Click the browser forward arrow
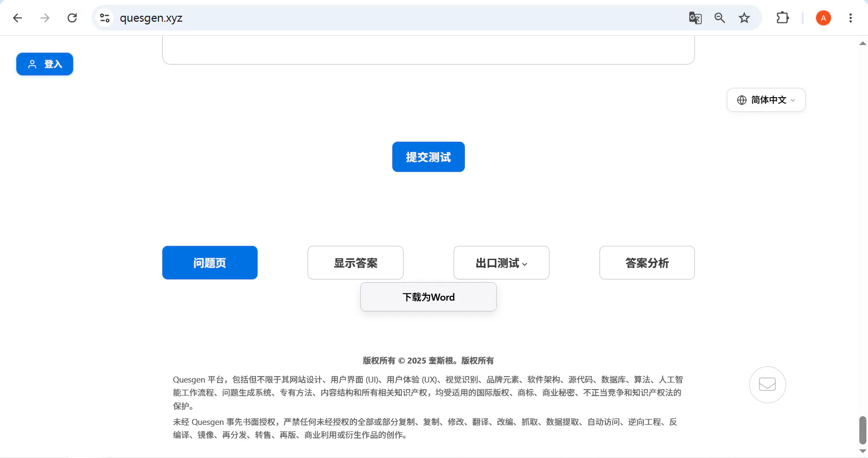The image size is (868, 458). [x=45, y=18]
